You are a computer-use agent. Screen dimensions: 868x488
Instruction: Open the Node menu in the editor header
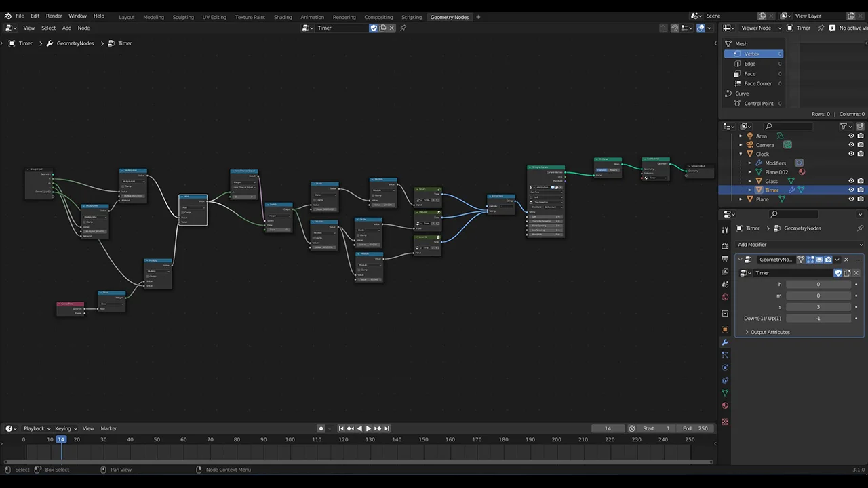(x=83, y=28)
